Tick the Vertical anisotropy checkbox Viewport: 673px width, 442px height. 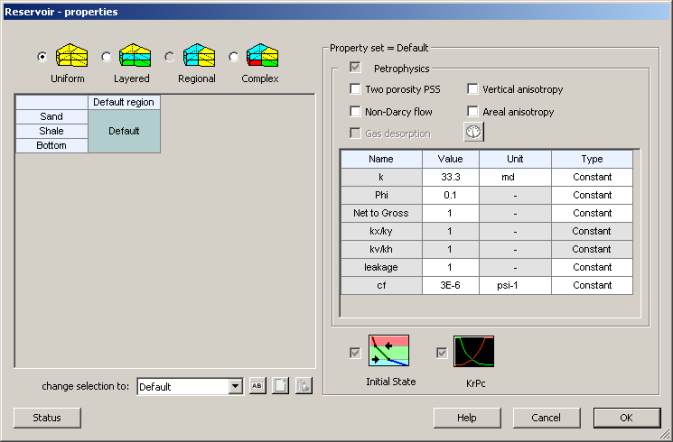click(473, 90)
